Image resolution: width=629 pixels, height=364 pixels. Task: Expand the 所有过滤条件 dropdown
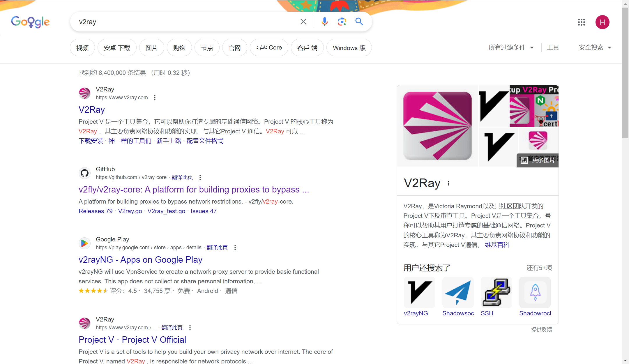click(x=511, y=47)
